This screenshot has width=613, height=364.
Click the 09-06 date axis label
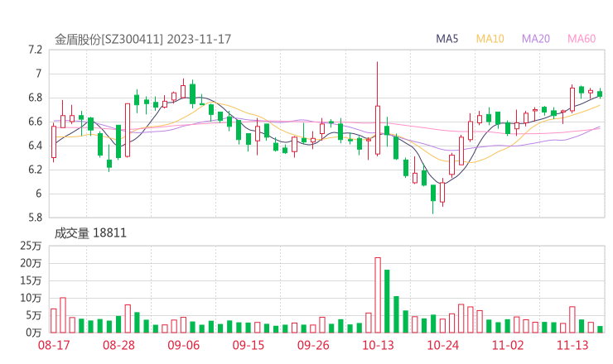click(183, 345)
